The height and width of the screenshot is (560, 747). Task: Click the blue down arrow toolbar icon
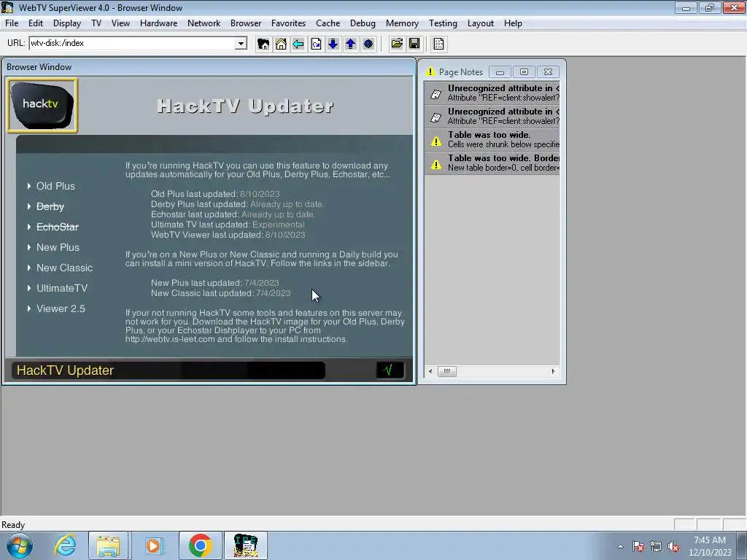pyautogui.click(x=333, y=44)
